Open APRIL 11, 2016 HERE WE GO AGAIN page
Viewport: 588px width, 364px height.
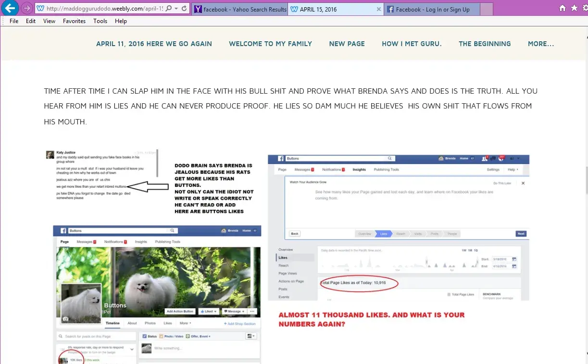[154, 44]
